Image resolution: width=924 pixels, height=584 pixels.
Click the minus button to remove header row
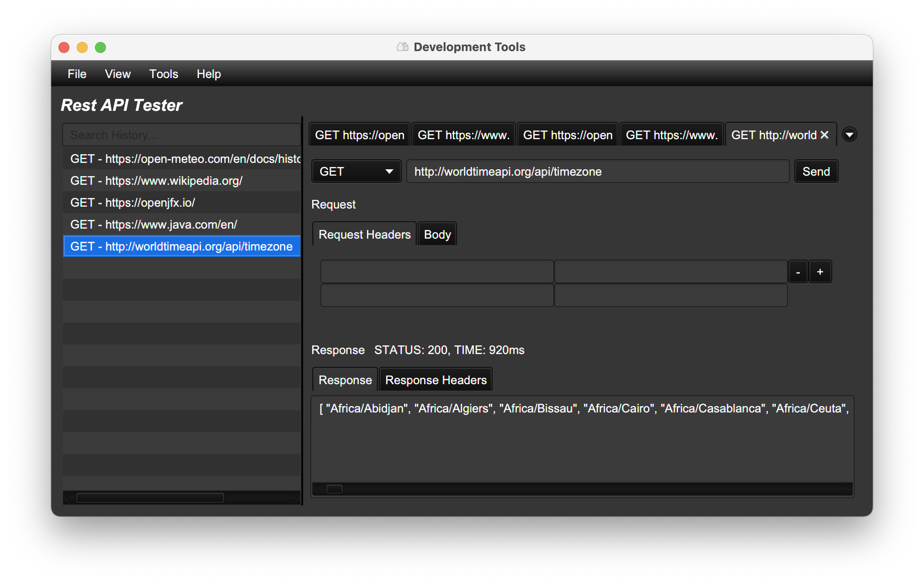pyautogui.click(x=798, y=272)
